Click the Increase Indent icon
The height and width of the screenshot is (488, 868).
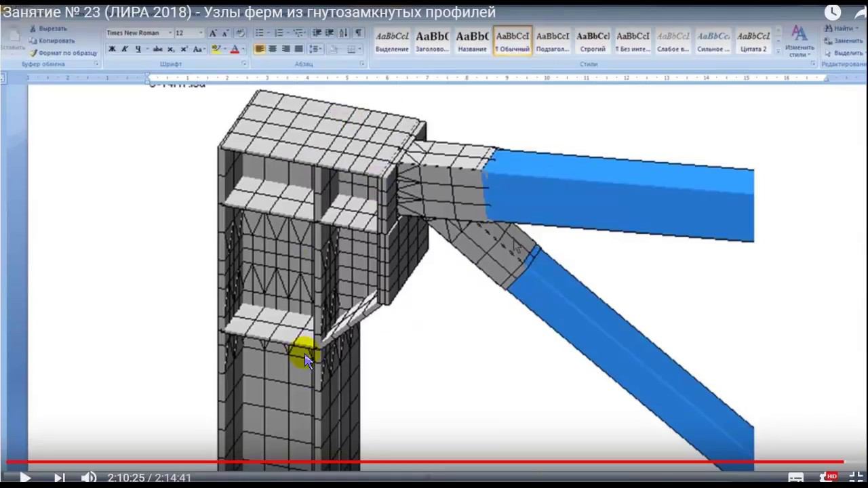[330, 33]
